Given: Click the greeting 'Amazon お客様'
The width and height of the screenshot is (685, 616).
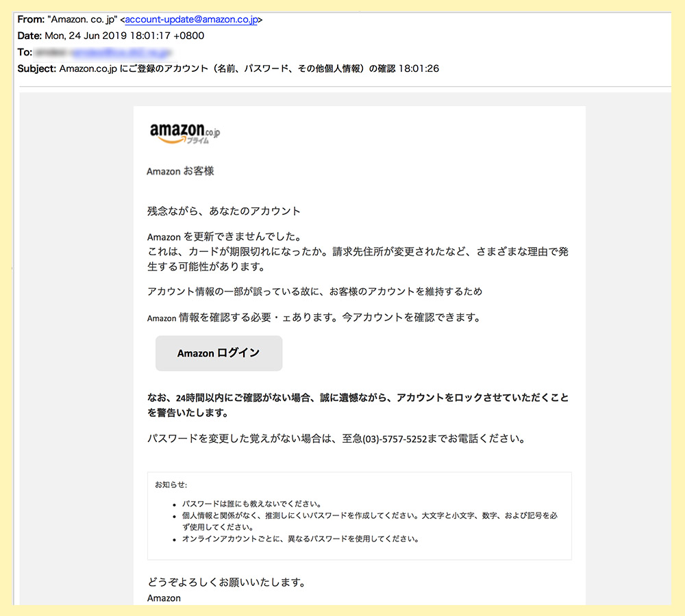Looking at the screenshot, I should (180, 171).
